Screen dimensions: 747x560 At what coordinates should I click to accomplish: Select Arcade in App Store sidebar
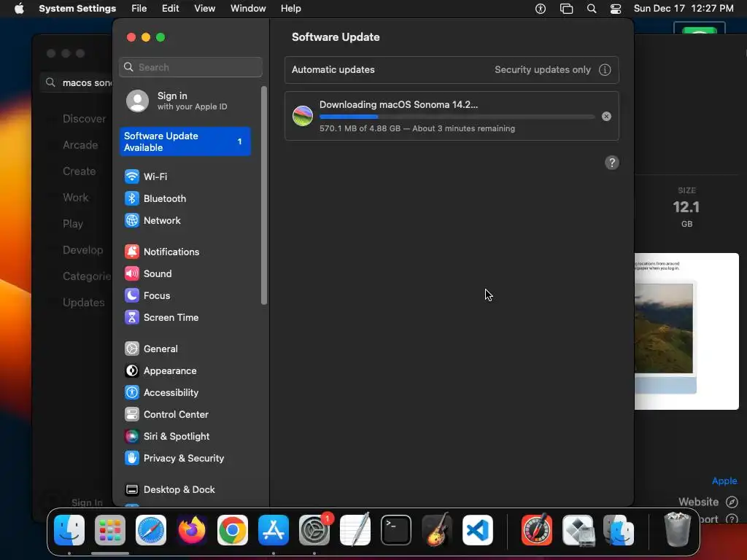(x=80, y=145)
